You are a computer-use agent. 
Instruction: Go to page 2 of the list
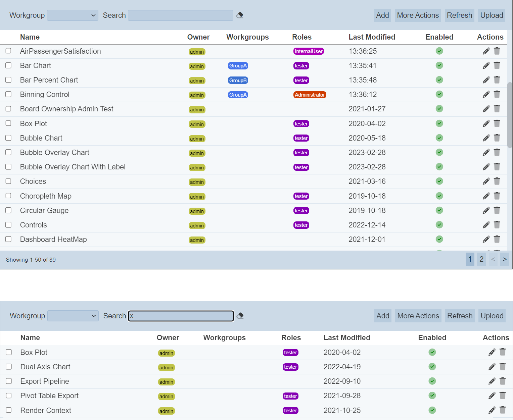(x=481, y=259)
